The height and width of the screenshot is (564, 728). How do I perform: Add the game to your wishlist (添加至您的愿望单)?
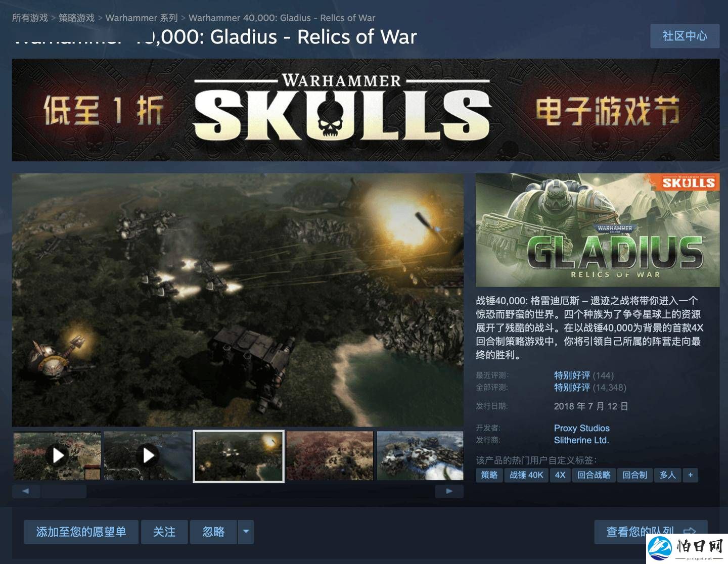click(x=81, y=532)
